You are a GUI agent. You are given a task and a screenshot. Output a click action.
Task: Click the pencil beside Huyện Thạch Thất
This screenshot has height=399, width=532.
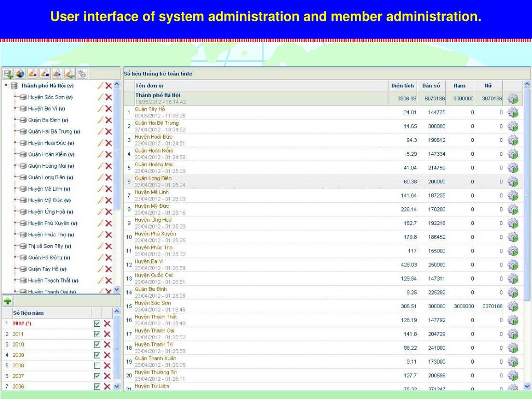pyautogui.click(x=100, y=281)
